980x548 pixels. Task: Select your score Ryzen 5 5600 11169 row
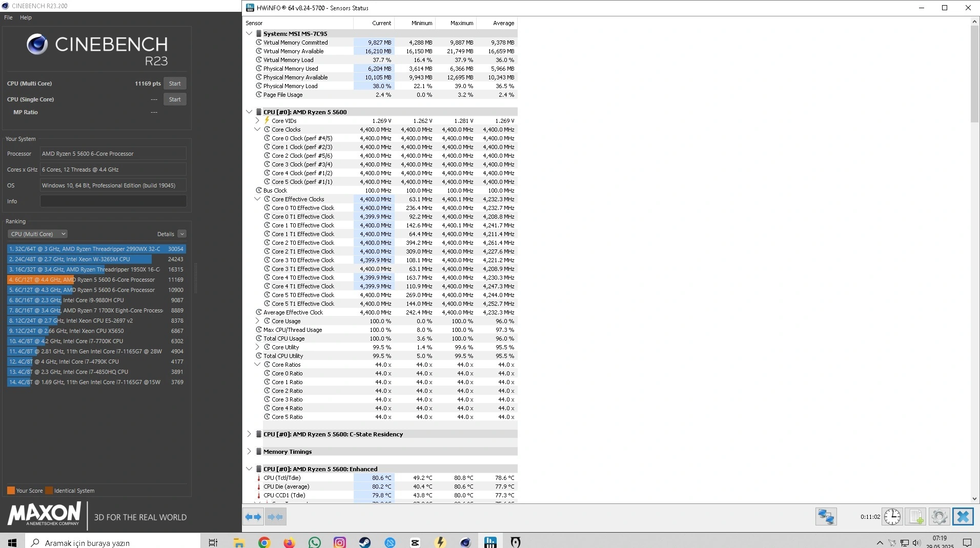coord(96,280)
